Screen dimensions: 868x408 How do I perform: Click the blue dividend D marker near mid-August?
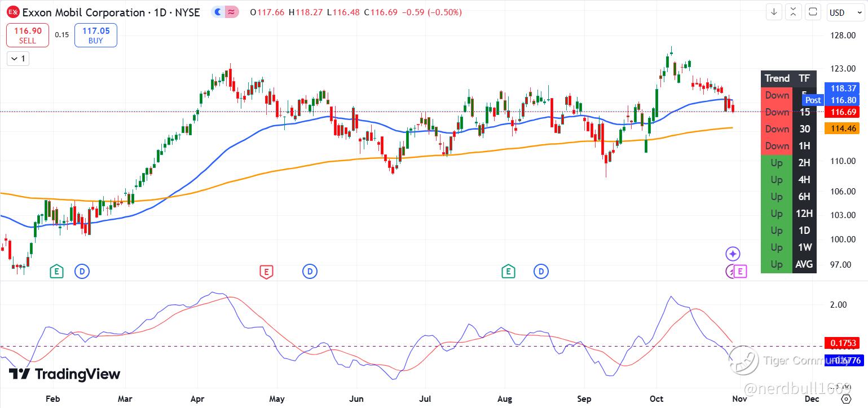[x=541, y=272]
